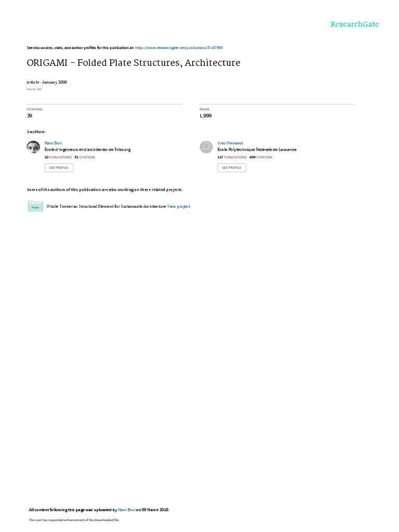
Task: Click SEE PROFILE under Hani Buri
Action: 59,168
